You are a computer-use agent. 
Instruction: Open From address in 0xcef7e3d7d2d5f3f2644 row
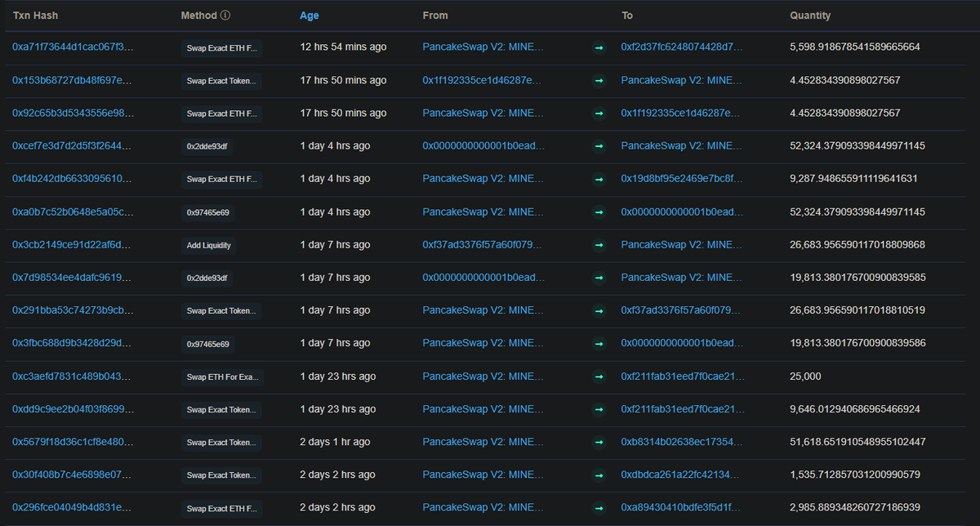483,145
